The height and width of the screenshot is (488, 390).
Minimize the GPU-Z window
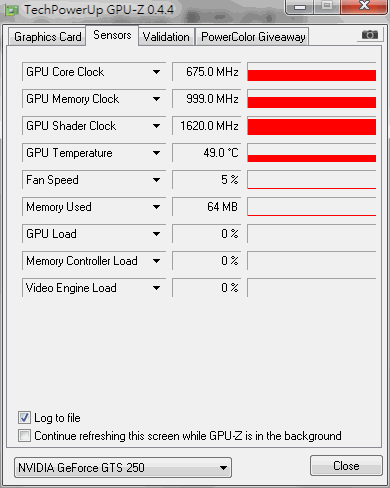[300, 6]
